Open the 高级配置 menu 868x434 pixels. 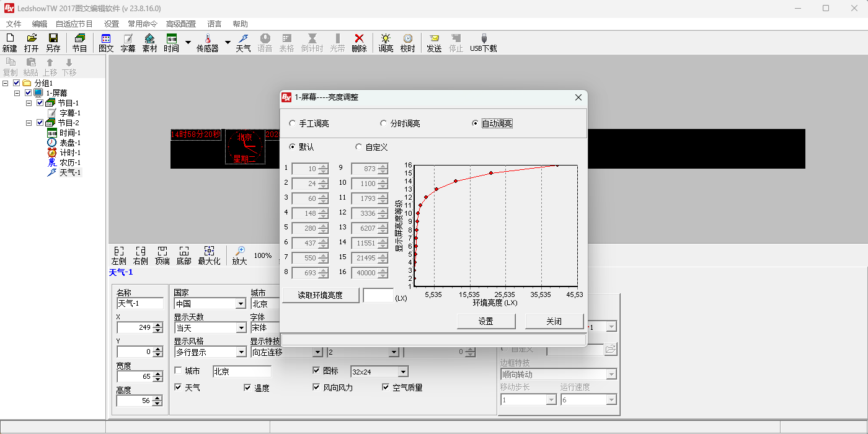pos(180,24)
